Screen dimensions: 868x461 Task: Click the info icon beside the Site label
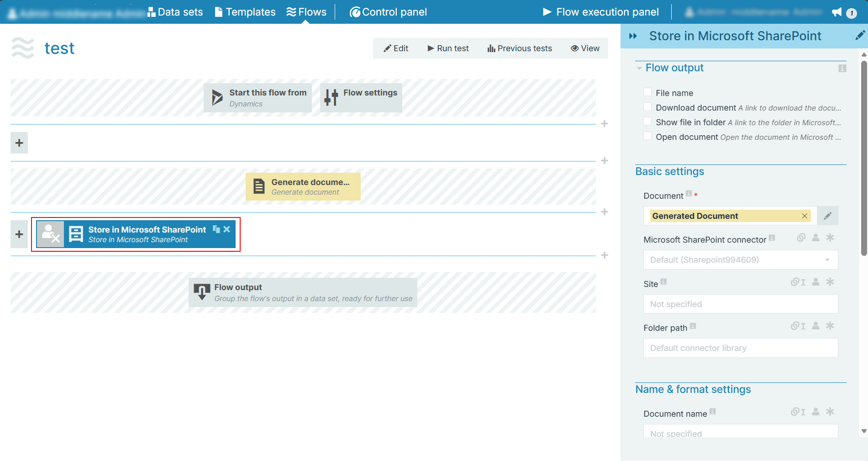tap(663, 282)
